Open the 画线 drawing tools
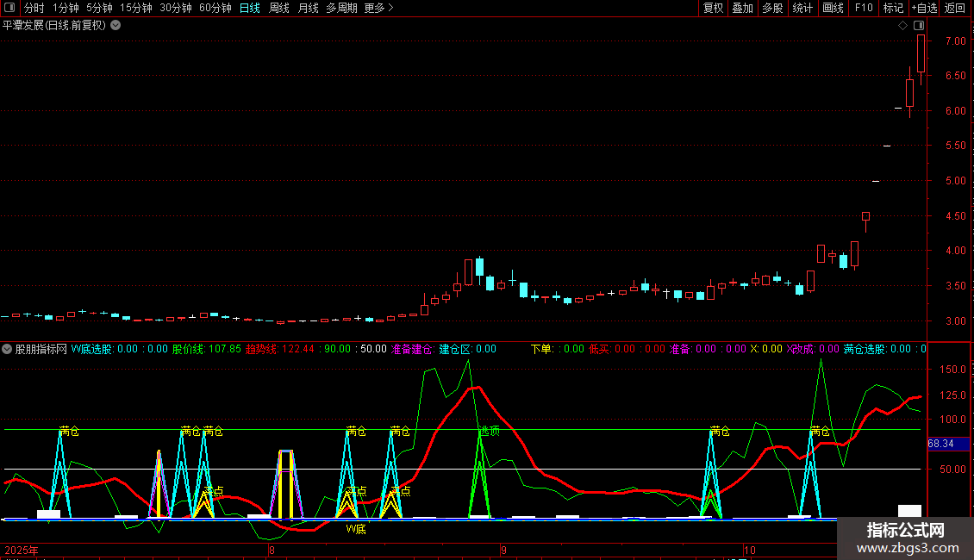974x560 pixels. (x=833, y=8)
